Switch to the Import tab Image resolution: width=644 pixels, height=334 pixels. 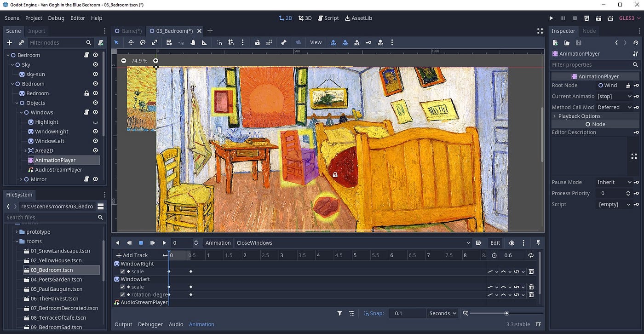36,31
